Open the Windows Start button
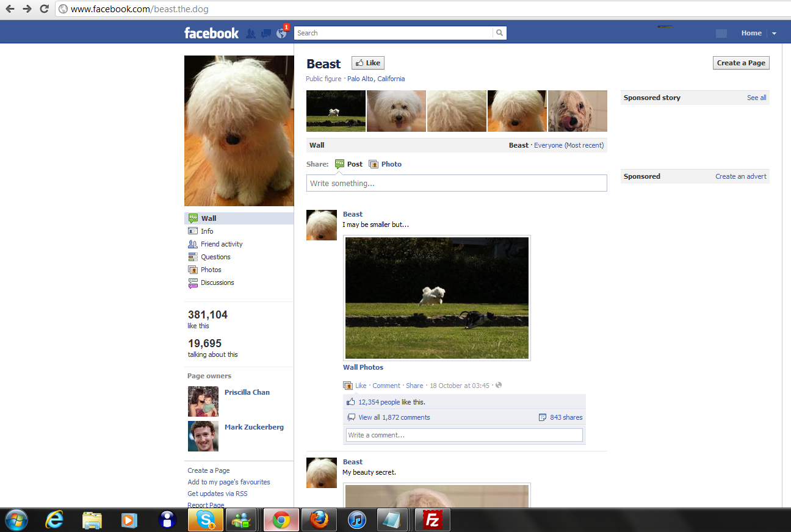791x532 pixels. pos(16,520)
